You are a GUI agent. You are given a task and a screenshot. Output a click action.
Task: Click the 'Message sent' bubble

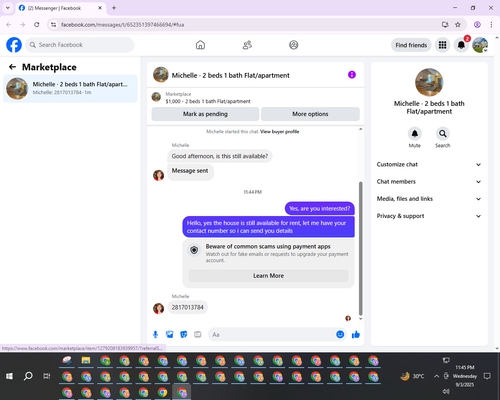tap(190, 171)
